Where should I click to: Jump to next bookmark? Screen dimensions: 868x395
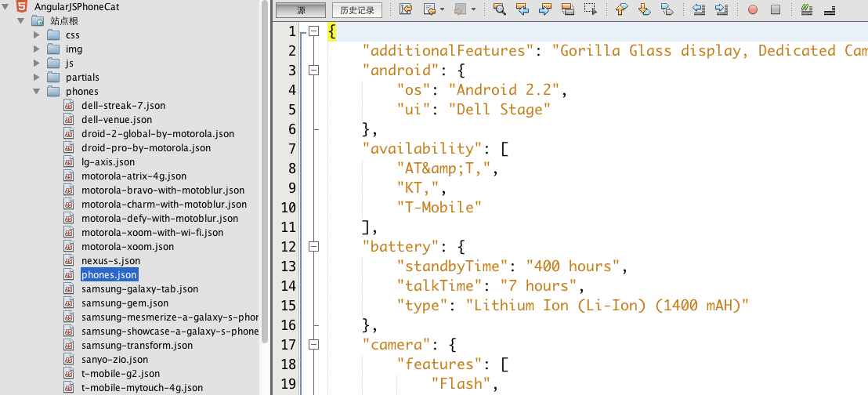click(x=645, y=9)
